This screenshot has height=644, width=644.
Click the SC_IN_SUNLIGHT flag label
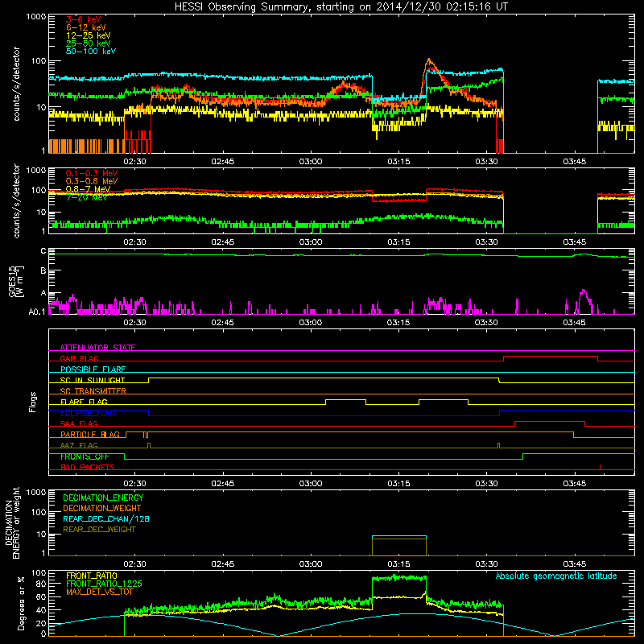click(93, 380)
